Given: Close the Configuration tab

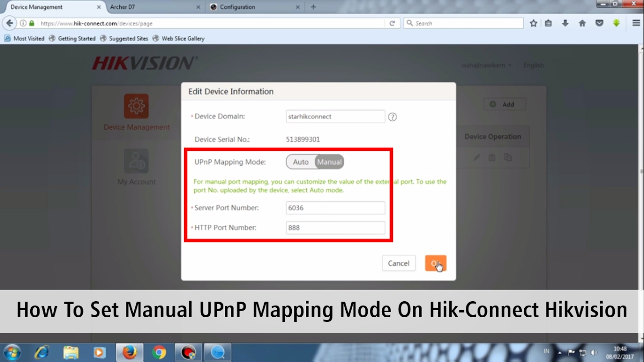Looking at the screenshot, I should [x=298, y=7].
